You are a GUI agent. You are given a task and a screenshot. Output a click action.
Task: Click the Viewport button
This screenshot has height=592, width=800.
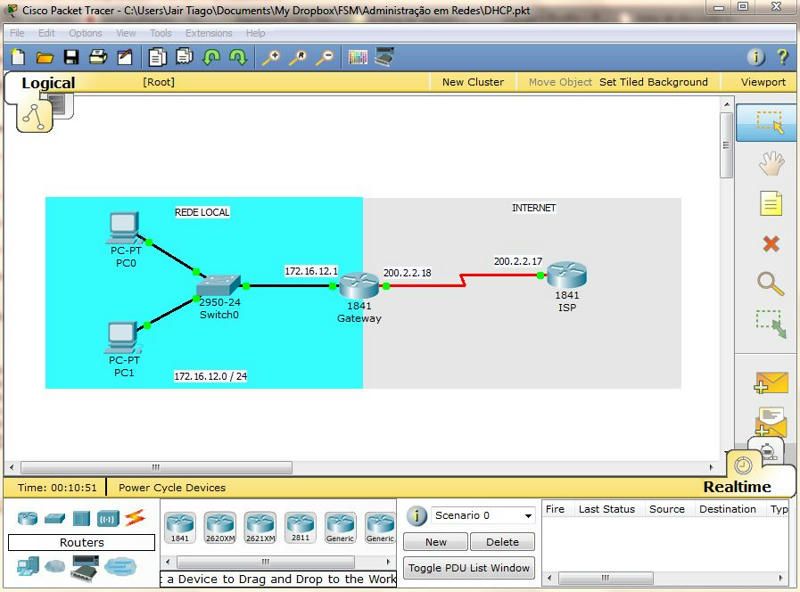(x=763, y=82)
